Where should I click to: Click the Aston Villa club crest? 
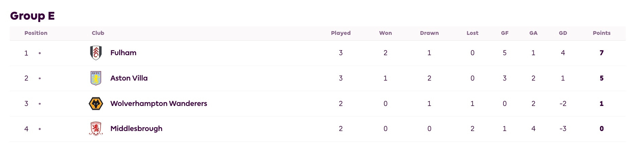coord(96,78)
